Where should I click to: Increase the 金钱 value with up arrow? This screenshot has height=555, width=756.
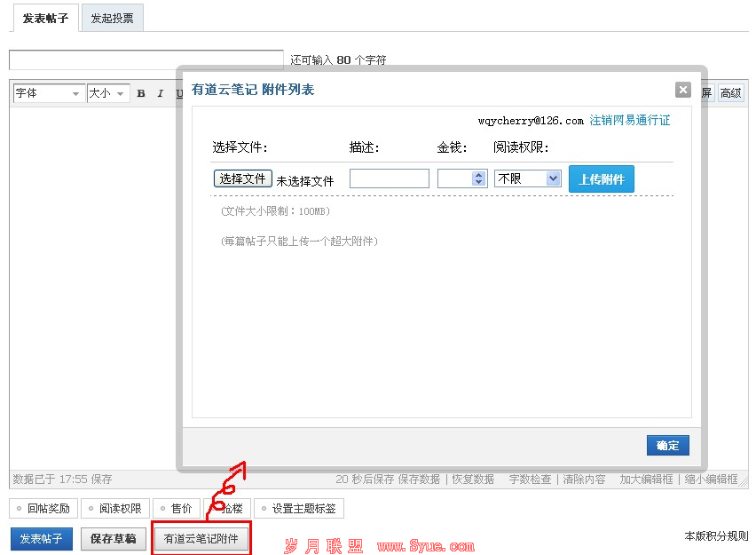[478, 175]
